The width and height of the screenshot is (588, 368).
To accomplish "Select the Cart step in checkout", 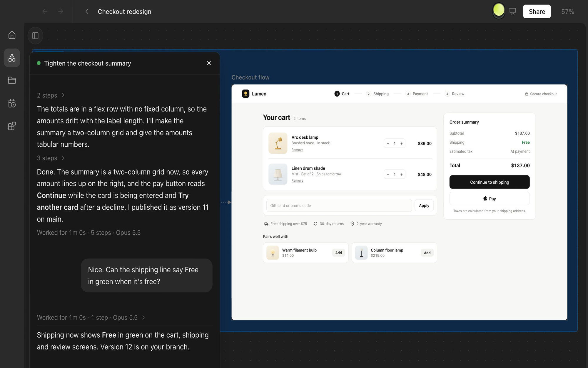I will (x=342, y=94).
